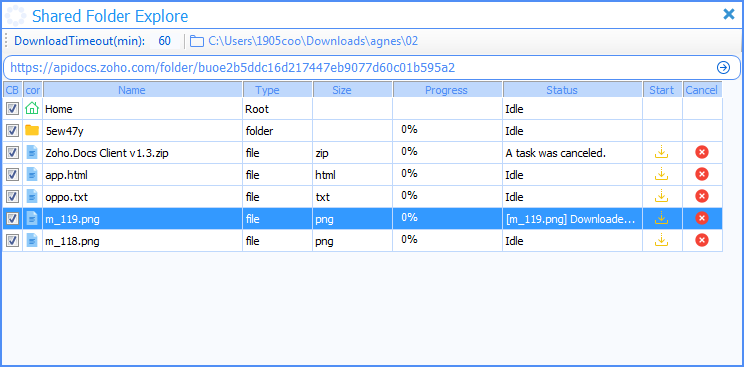Click the 0% progress of oppo.txt
The width and height of the screenshot is (744, 367).
click(409, 195)
